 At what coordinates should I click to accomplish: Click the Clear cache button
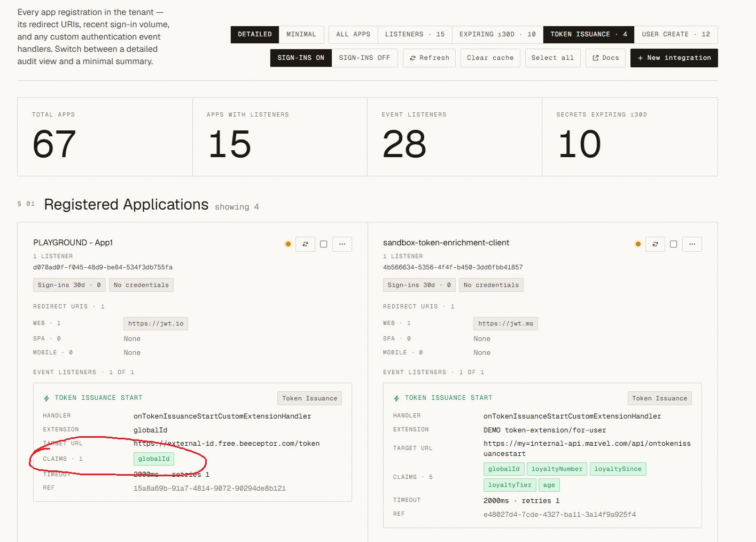[x=490, y=58]
